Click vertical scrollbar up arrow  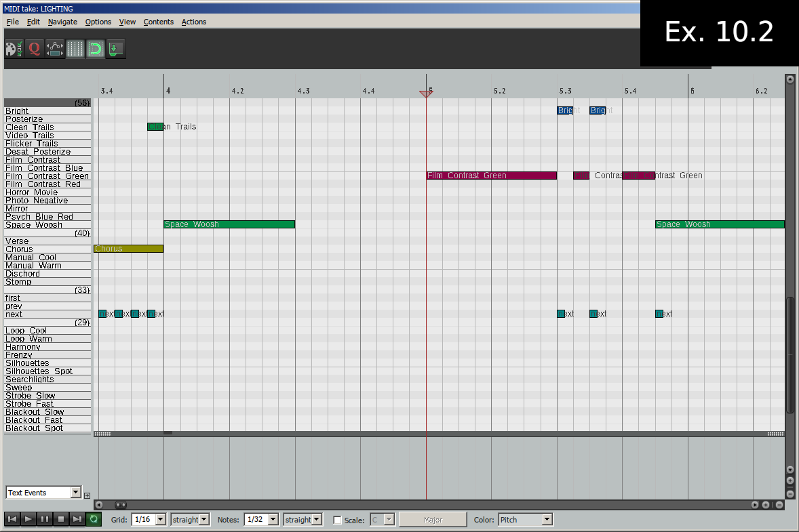[790, 79]
